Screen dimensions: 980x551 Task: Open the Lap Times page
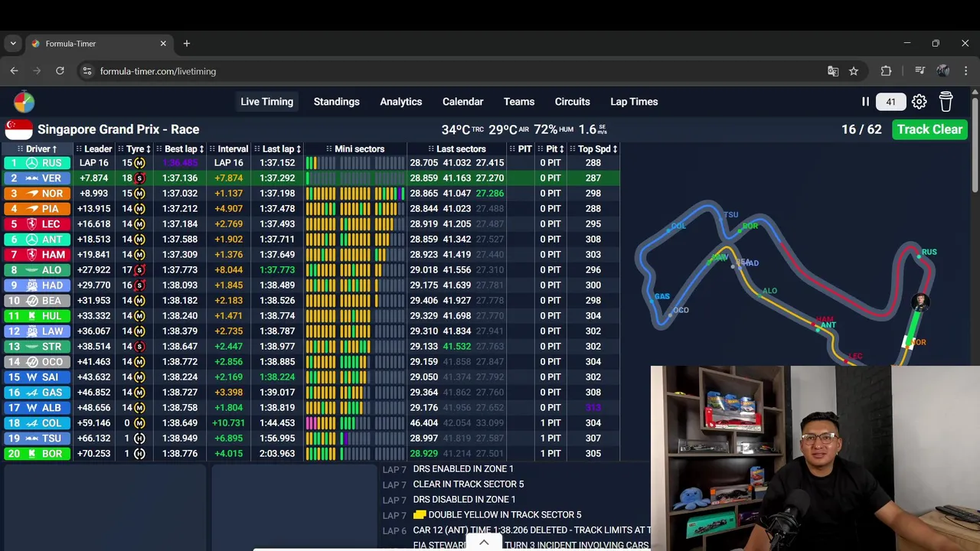coord(634,102)
